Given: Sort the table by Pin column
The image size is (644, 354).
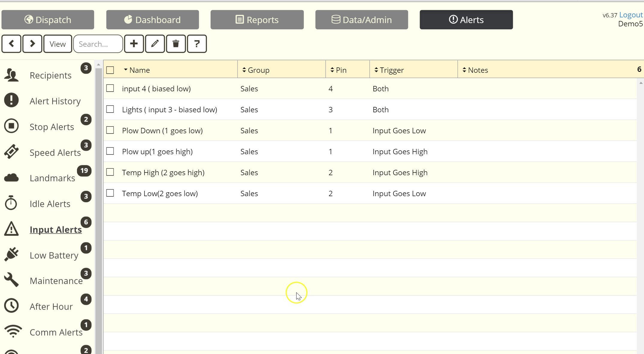Looking at the screenshot, I should [338, 70].
